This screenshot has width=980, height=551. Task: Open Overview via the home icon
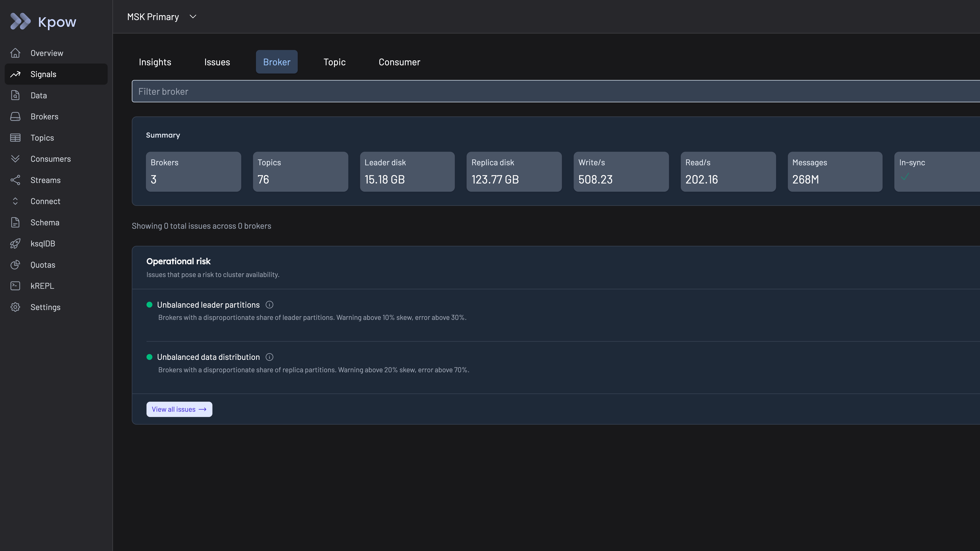click(15, 53)
